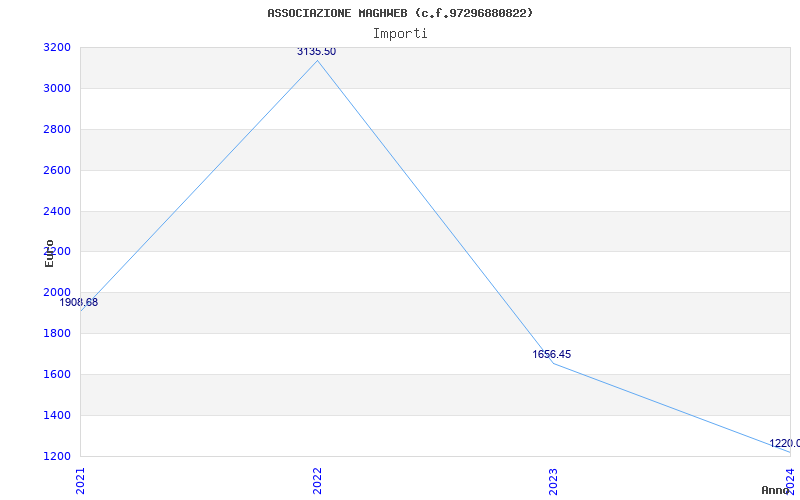This screenshot has height=500, width=800.
Task: Click the Anno x-axis title
Action: (x=776, y=490)
